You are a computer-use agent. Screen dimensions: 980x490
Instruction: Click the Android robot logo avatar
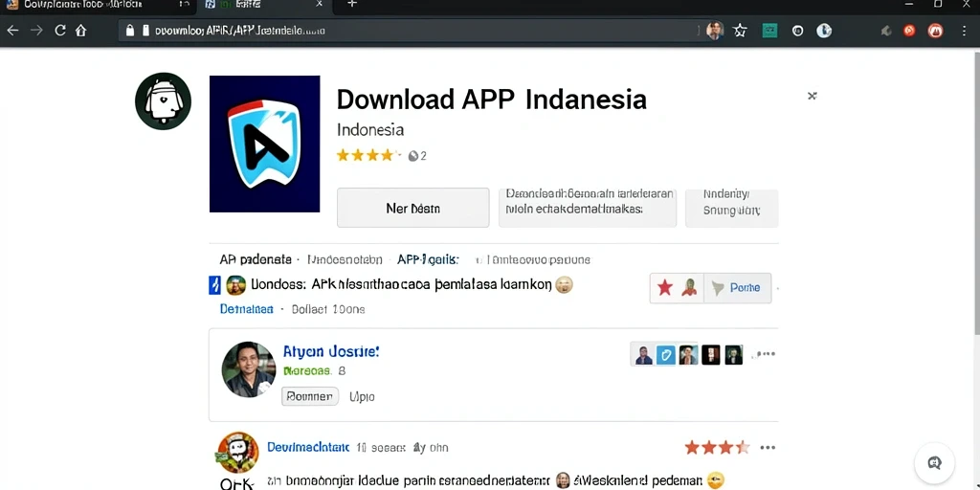163,101
